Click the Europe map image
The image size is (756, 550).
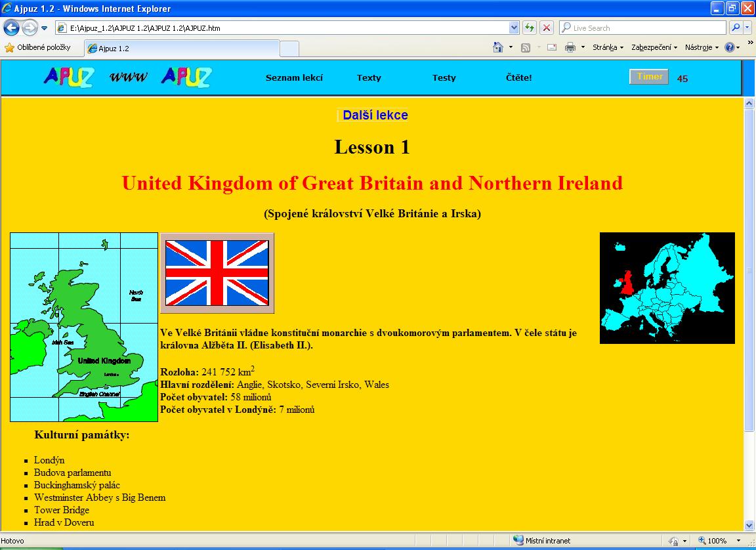click(667, 288)
